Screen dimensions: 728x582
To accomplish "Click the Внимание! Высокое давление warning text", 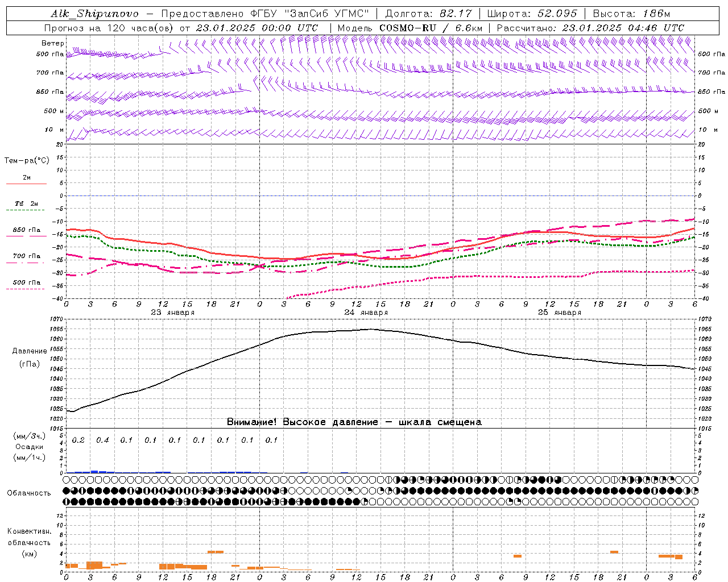I will click(354, 422).
